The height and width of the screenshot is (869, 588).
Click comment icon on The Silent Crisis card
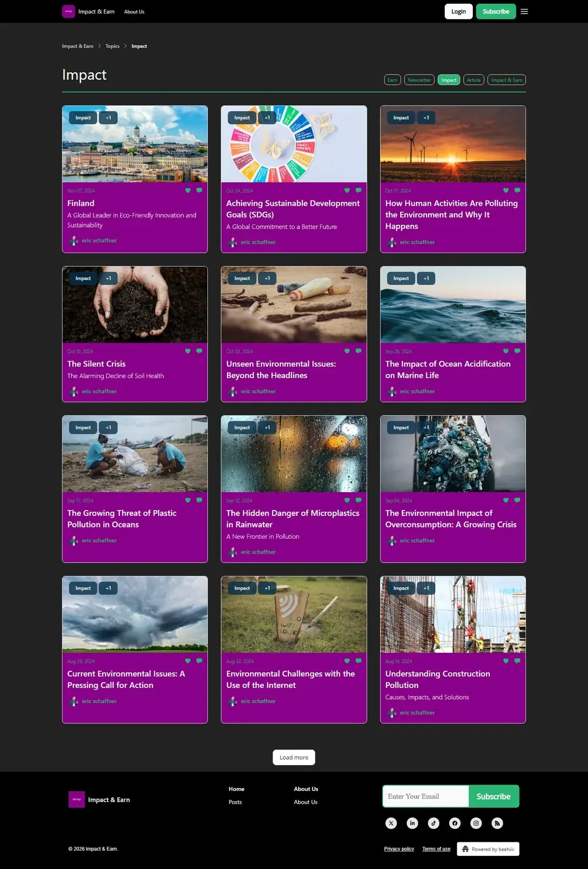coord(199,351)
